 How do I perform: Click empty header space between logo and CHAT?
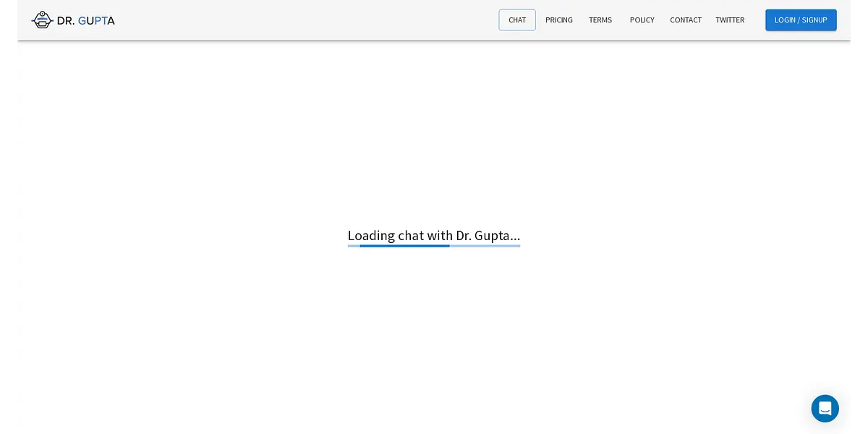304,20
